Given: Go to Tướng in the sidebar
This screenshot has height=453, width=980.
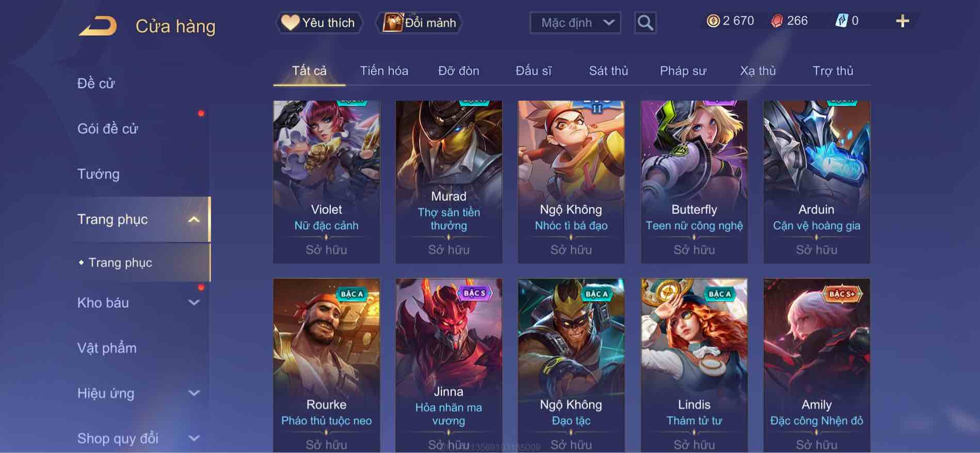Looking at the screenshot, I should click(99, 174).
